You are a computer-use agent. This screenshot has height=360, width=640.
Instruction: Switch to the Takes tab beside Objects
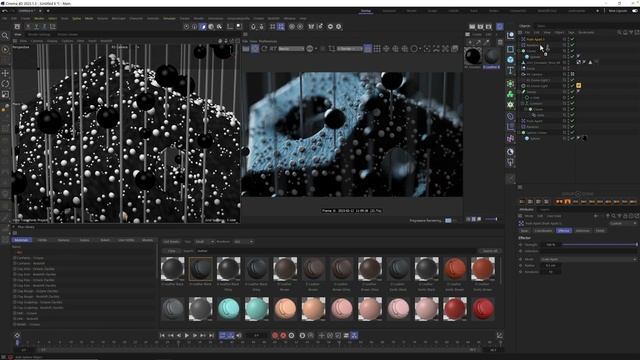click(541, 26)
